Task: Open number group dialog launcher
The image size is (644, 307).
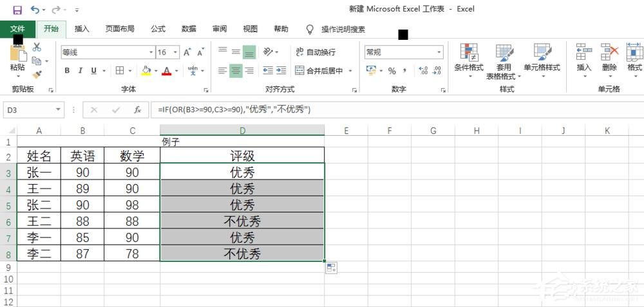Action: (x=443, y=90)
